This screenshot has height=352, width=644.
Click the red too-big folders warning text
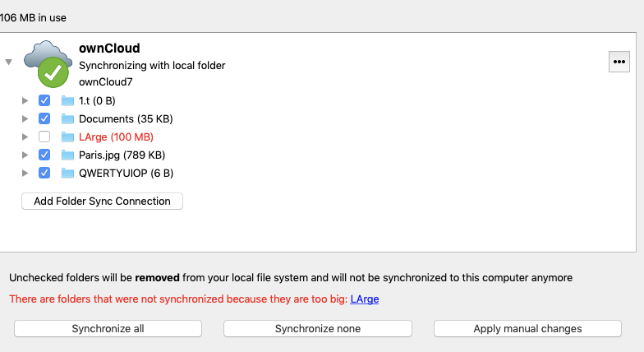[x=178, y=299]
